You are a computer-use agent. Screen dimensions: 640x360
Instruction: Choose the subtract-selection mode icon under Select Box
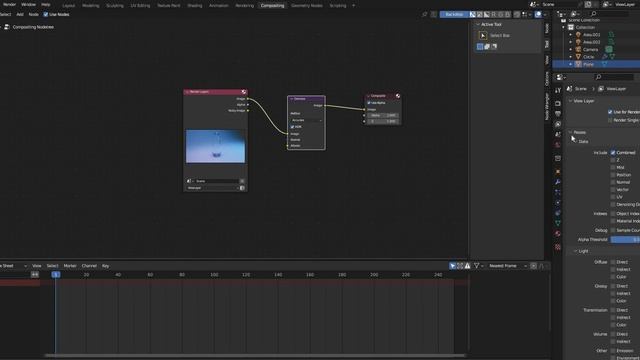(x=494, y=47)
